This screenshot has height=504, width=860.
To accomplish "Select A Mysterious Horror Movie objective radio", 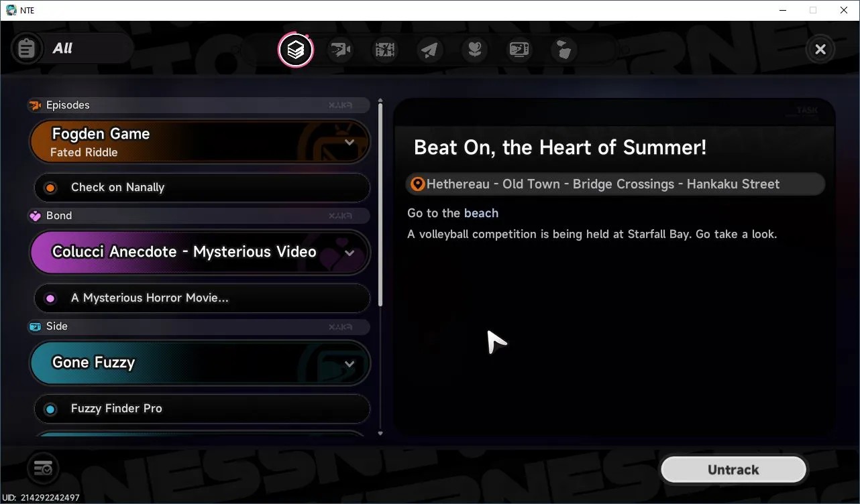I will pos(50,298).
